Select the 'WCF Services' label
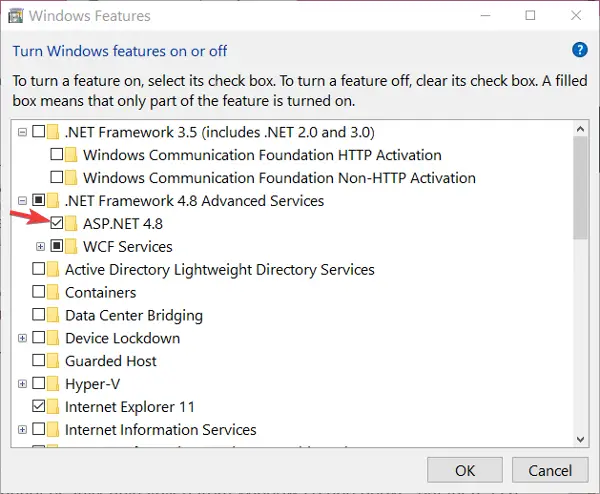This screenshot has width=600, height=494. [x=128, y=246]
